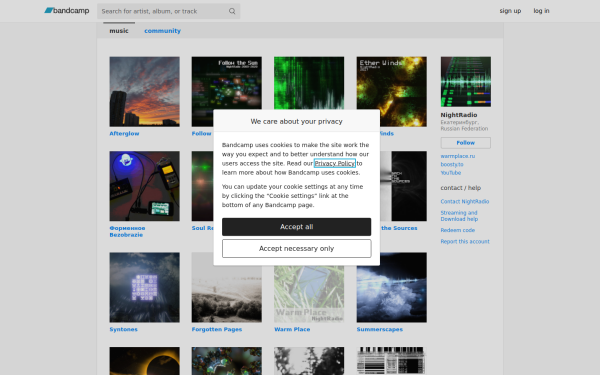The image size is (600, 375).
Task: Open the Syntones album cover
Action: [144, 287]
